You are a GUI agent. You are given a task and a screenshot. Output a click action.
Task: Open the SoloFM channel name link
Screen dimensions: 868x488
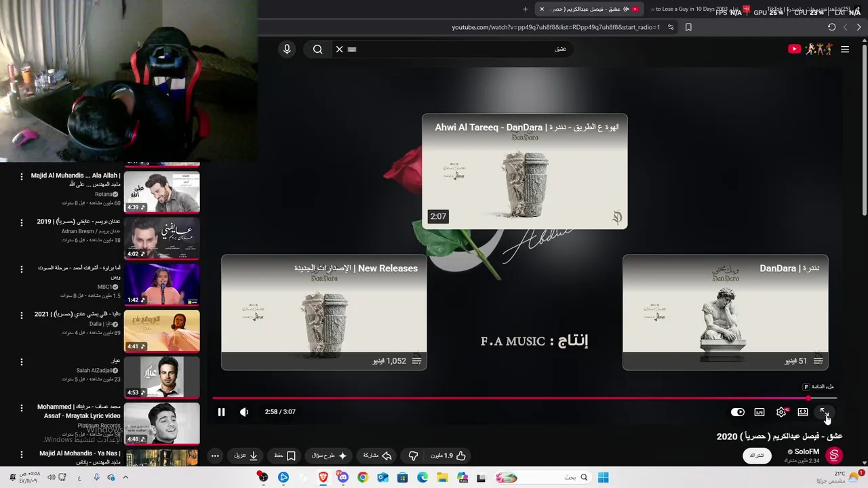coord(807,451)
